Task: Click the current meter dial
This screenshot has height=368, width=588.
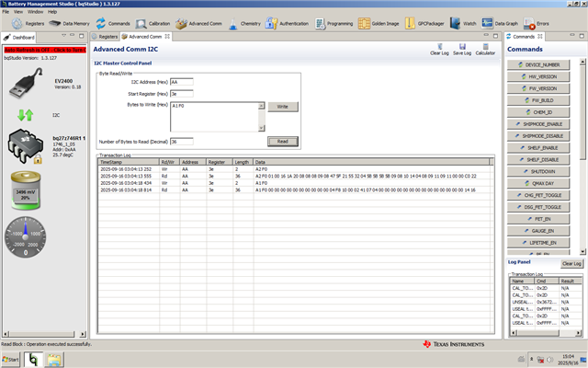Action: pyautogui.click(x=26, y=237)
